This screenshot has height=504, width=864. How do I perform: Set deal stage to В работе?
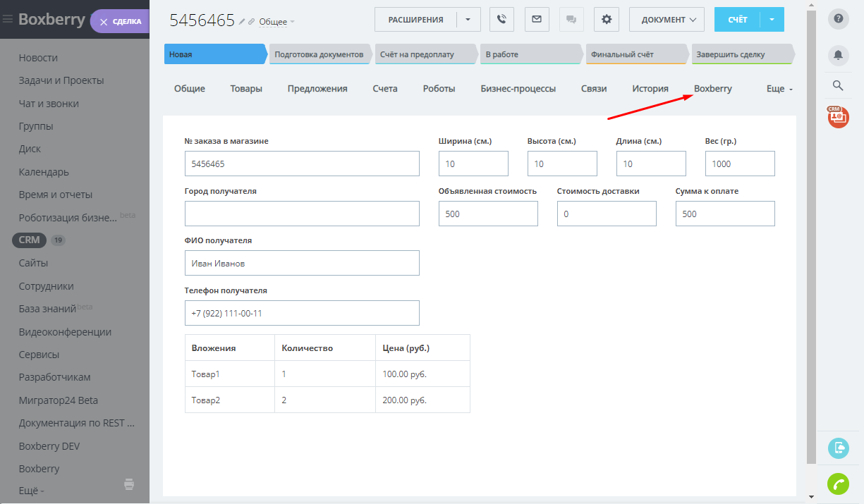[531, 54]
